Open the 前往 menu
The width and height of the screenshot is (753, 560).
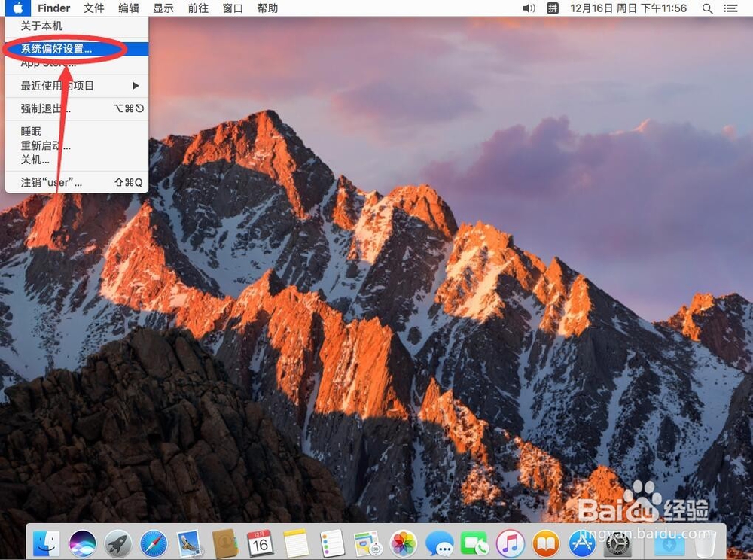(x=198, y=8)
